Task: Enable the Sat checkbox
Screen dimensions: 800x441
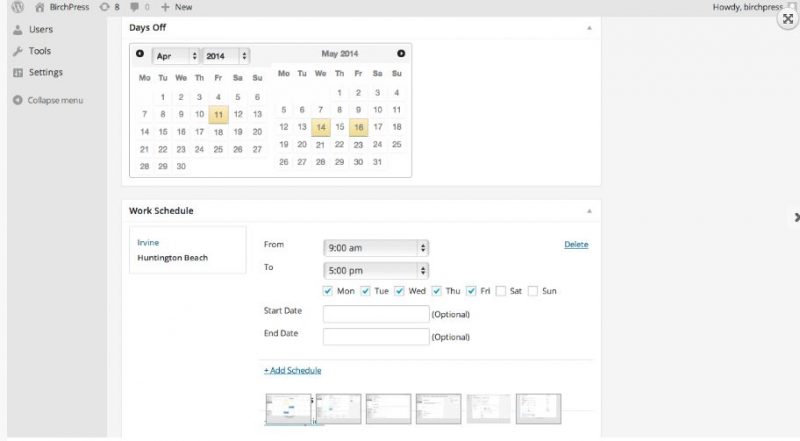Action: [x=501, y=291]
